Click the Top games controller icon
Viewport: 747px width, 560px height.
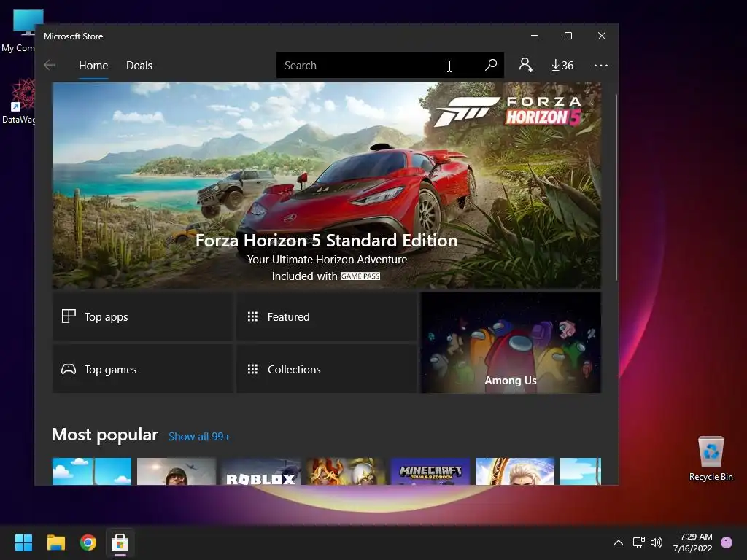coord(69,369)
